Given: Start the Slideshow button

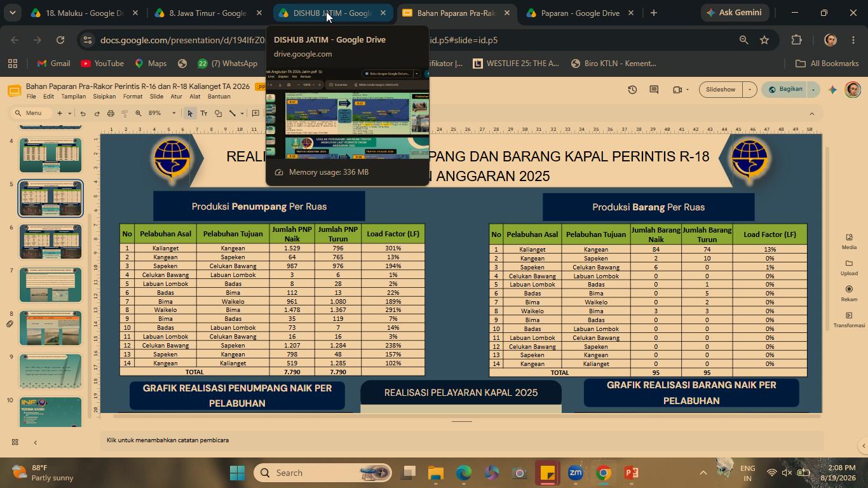Looking at the screenshot, I should (x=721, y=90).
